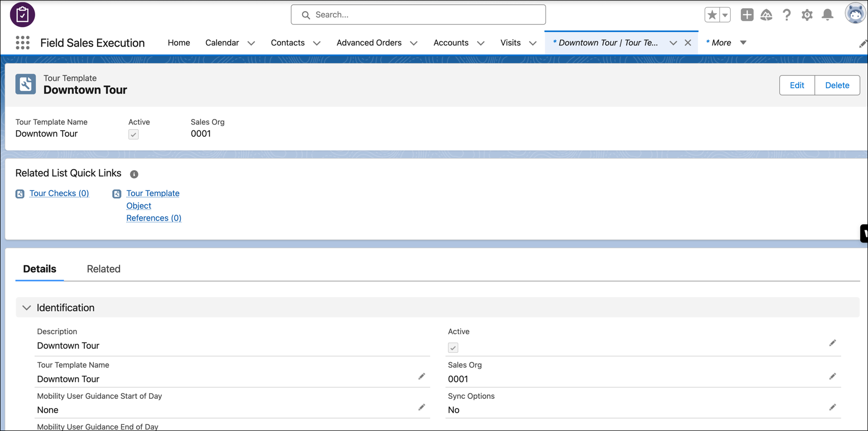Click the Edit button
The width and height of the screenshot is (868, 431).
click(797, 85)
